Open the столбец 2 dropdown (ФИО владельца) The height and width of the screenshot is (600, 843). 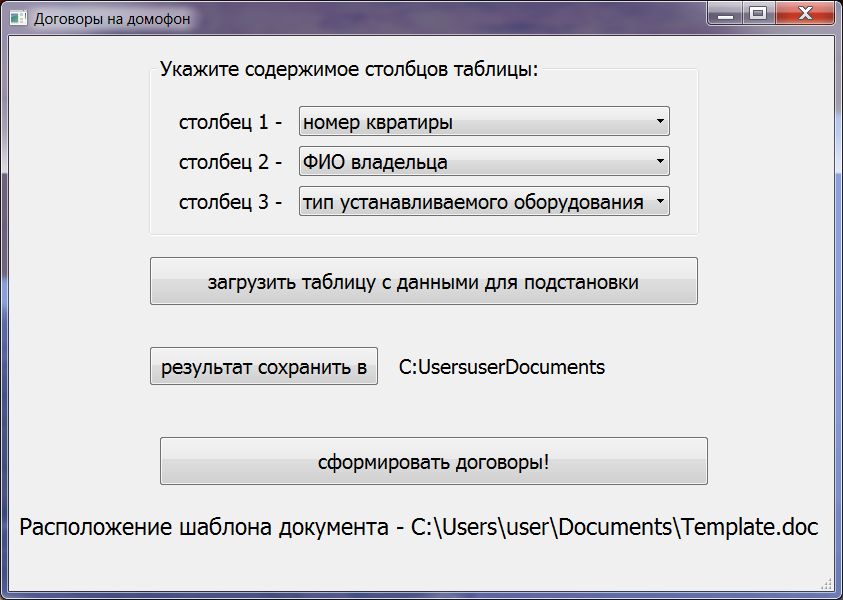pos(484,161)
